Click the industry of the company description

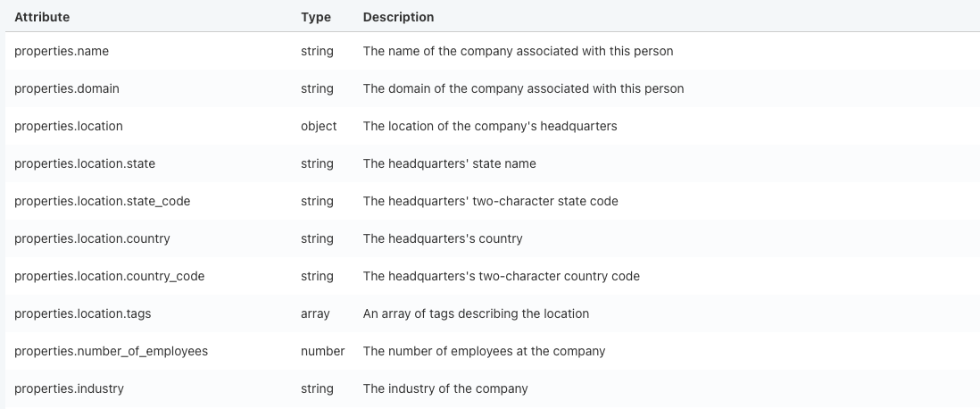click(x=445, y=389)
